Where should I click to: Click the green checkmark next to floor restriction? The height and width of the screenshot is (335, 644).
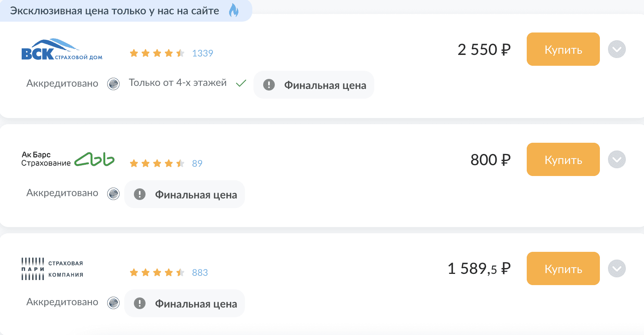241,83
